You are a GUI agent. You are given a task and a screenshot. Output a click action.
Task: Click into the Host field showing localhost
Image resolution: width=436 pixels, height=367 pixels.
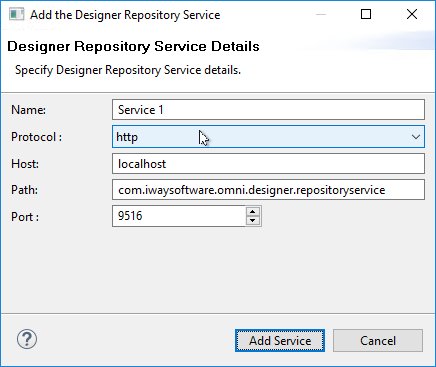tap(268, 163)
